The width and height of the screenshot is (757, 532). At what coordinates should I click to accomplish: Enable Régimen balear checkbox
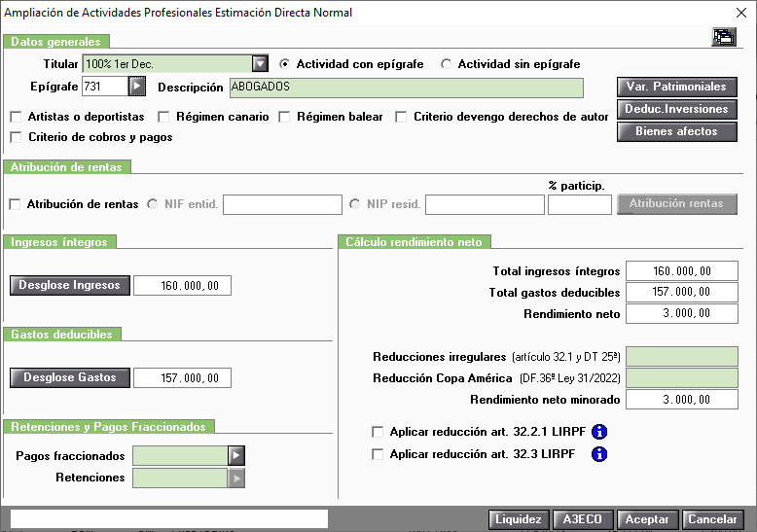coord(284,117)
